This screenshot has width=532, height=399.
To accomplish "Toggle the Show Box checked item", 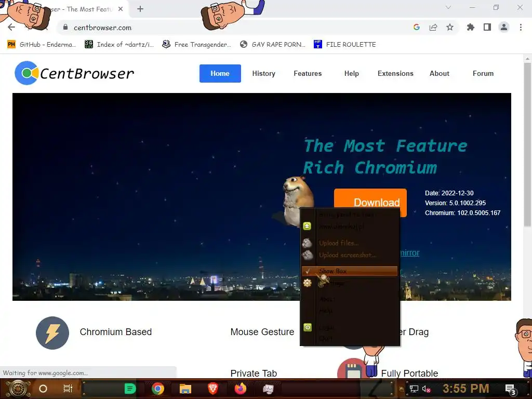I will point(350,271).
